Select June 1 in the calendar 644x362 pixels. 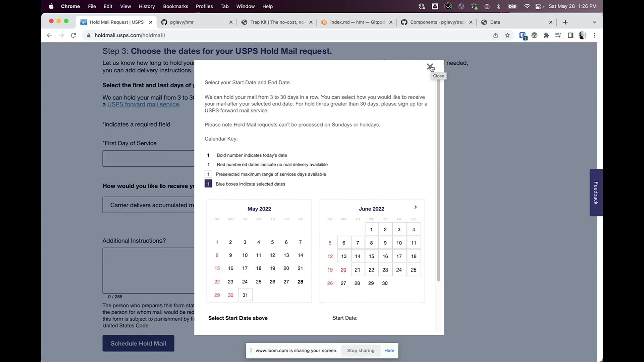point(371,229)
